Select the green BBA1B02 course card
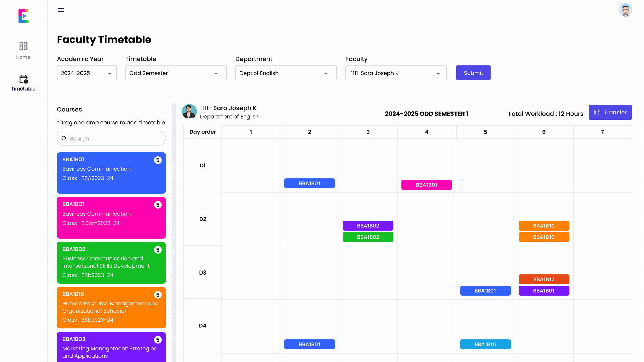The width and height of the screenshot is (644, 362). point(111,263)
